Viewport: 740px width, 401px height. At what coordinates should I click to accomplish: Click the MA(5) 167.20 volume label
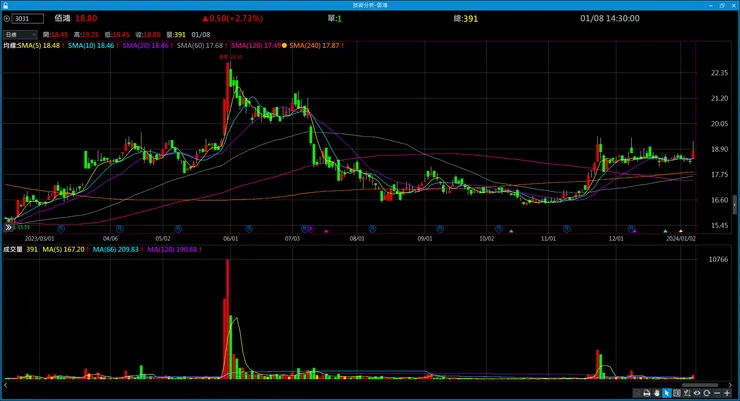tap(65, 249)
